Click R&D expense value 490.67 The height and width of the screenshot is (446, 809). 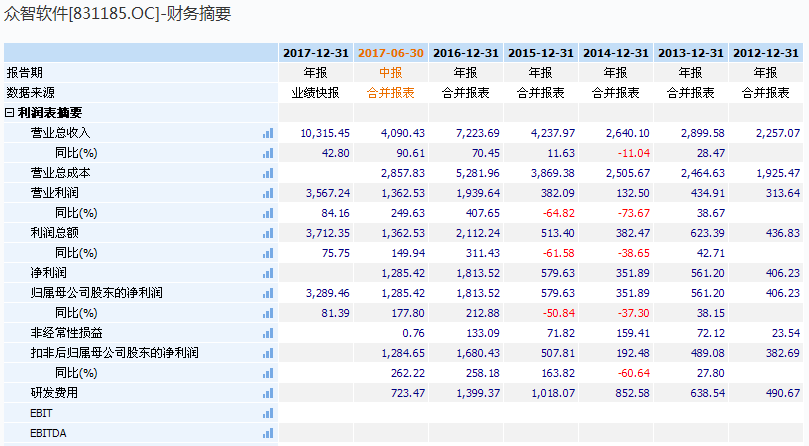(783, 393)
